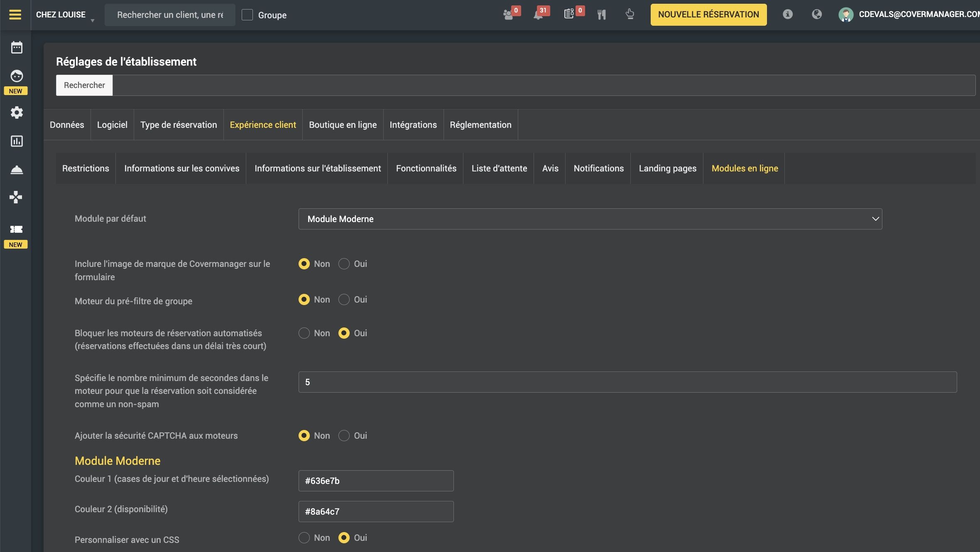
Task: Open the Landing pages sub-tab
Action: tap(667, 169)
